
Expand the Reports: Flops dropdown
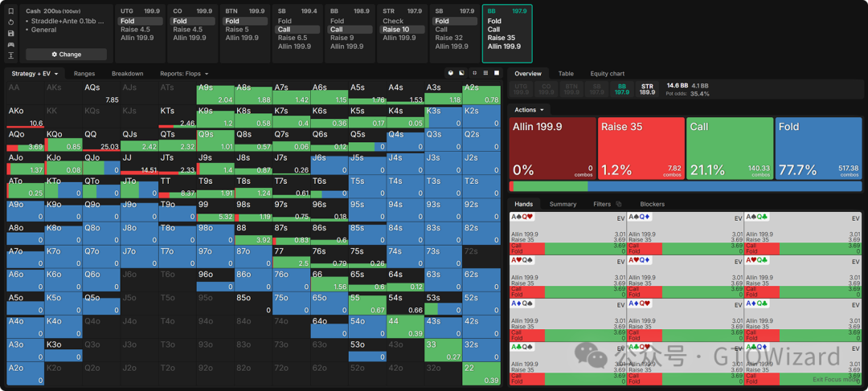click(x=184, y=73)
